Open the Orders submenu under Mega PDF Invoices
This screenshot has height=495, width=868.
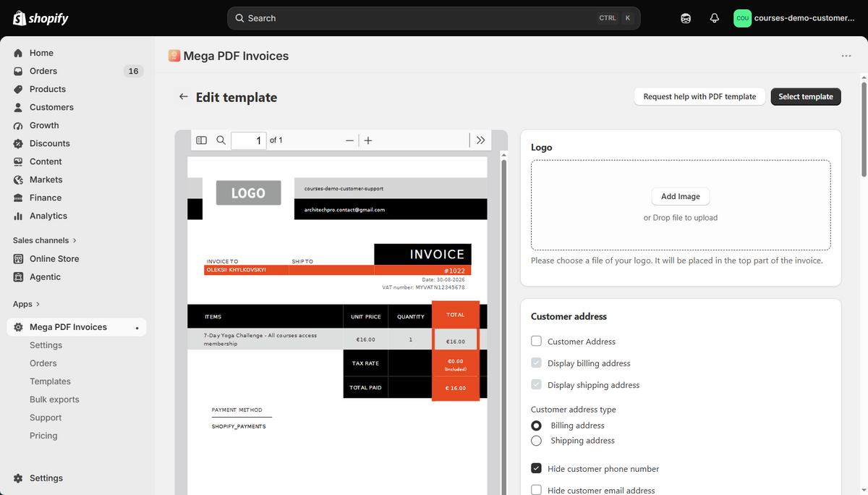click(43, 363)
